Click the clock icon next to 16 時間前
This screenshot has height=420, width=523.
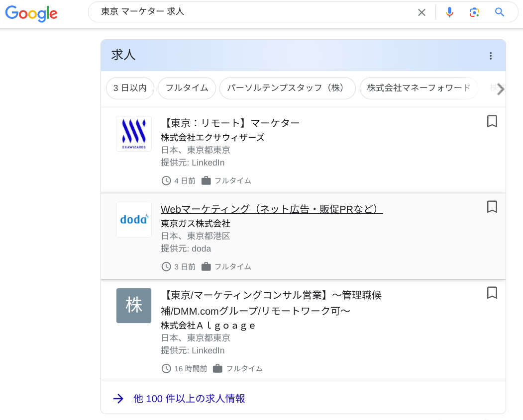(166, 369)
